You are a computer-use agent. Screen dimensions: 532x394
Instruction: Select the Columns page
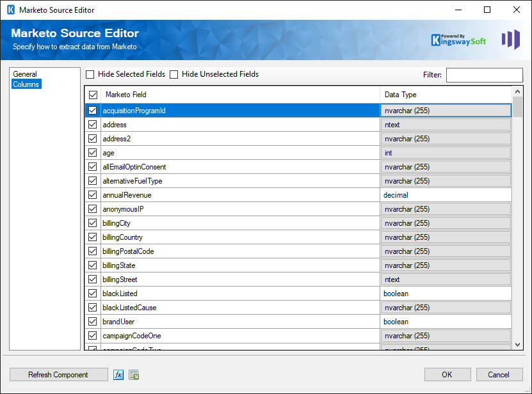tap(26, 84)
